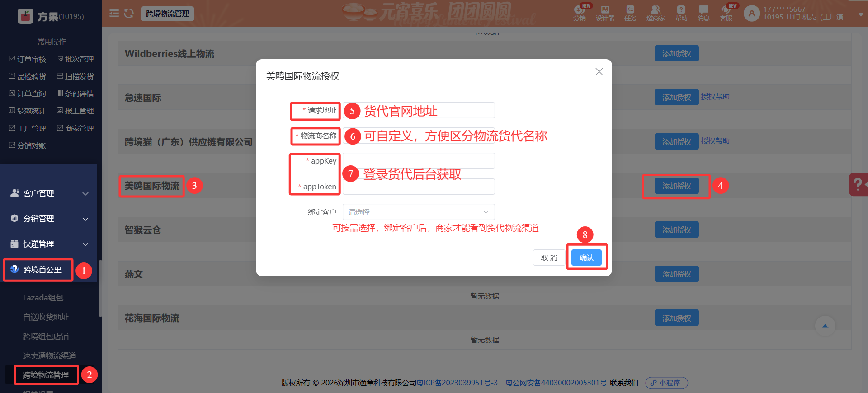Focus the appToken input field

(x=419, y=187)
